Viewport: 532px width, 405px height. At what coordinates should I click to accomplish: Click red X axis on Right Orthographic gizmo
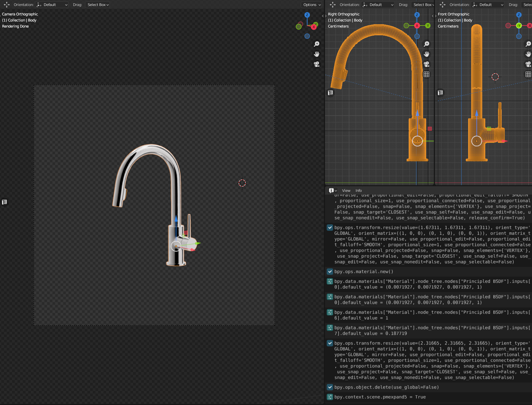[x=417, y=26]
